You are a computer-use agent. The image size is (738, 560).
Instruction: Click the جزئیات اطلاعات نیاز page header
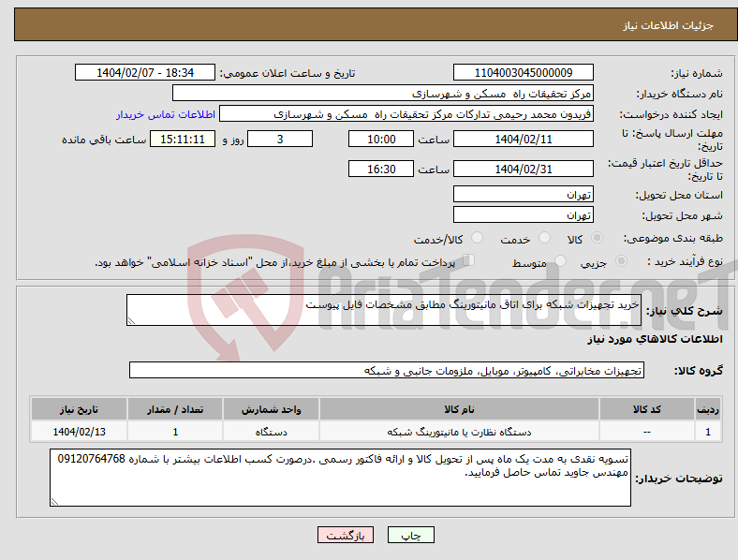[669, 25]
